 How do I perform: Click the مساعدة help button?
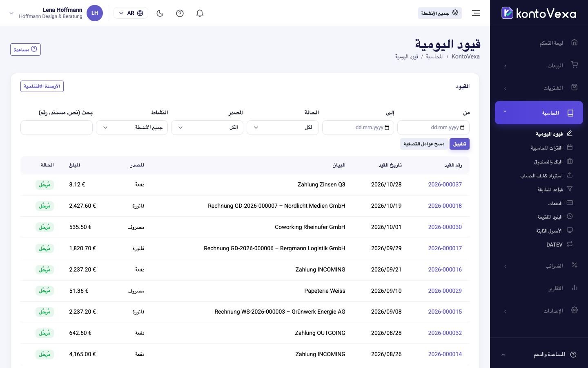click(x=25, y=49)
